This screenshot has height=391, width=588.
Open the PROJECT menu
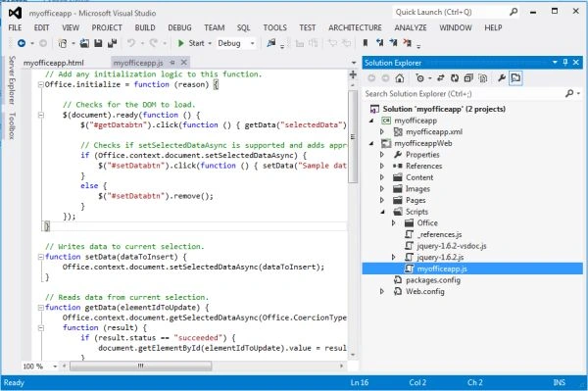107,27
